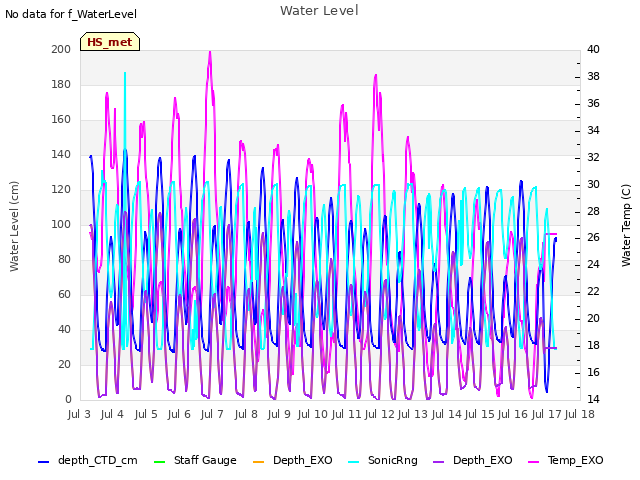This screenshot has width=640, height=480.
Task: Click the HS_met annotation label
Action: [x=110, y=42]
